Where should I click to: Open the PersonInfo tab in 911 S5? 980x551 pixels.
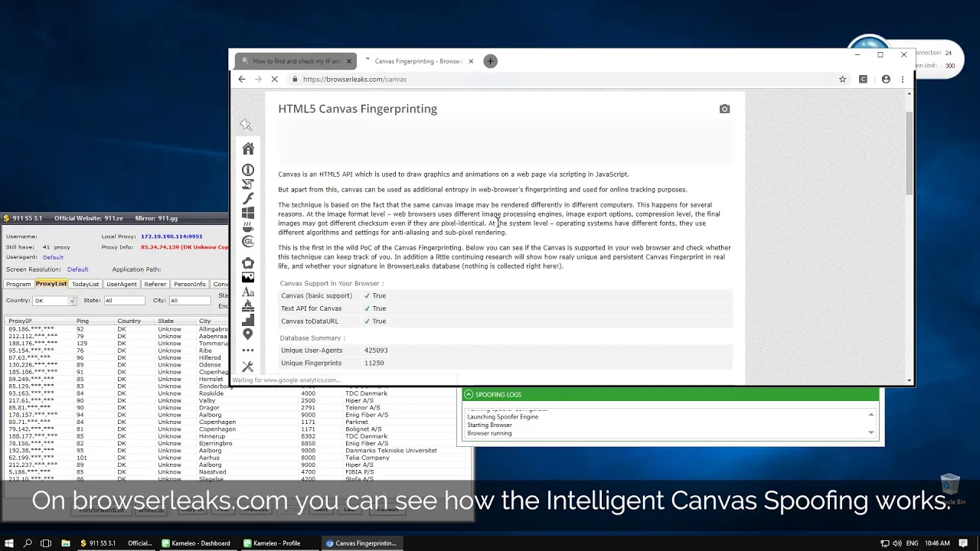pos(190,284)
